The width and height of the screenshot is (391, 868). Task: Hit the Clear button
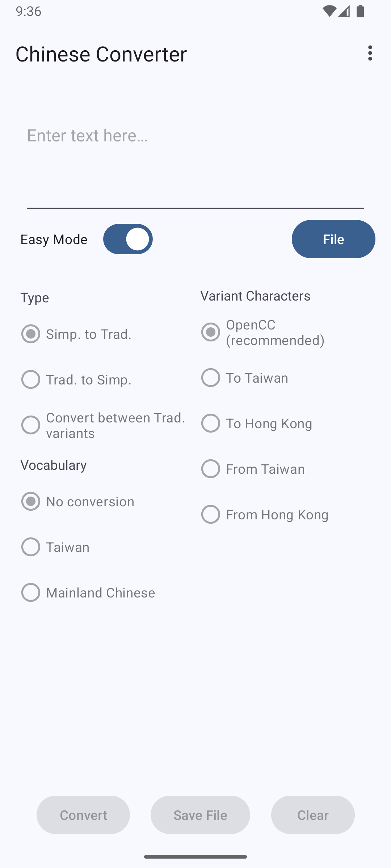[x=313, y=815]
